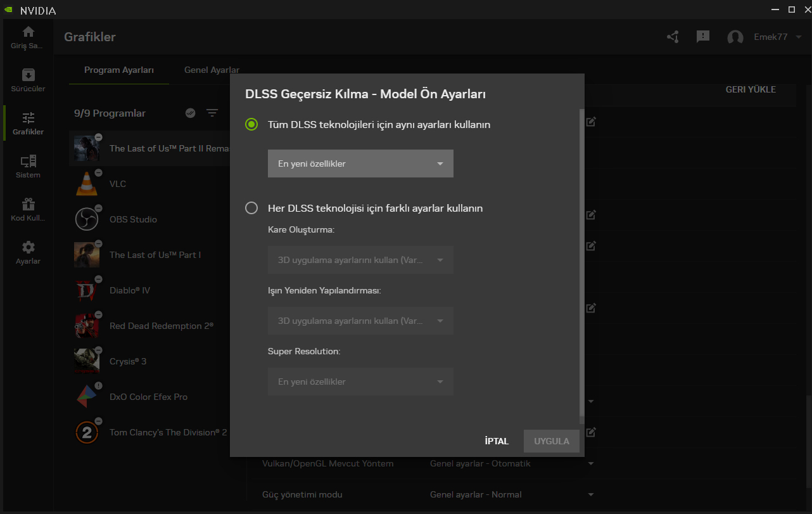Click the OBS Studio icon
The height and width of the screenshot is (514, 812).
tap(86, 219)
